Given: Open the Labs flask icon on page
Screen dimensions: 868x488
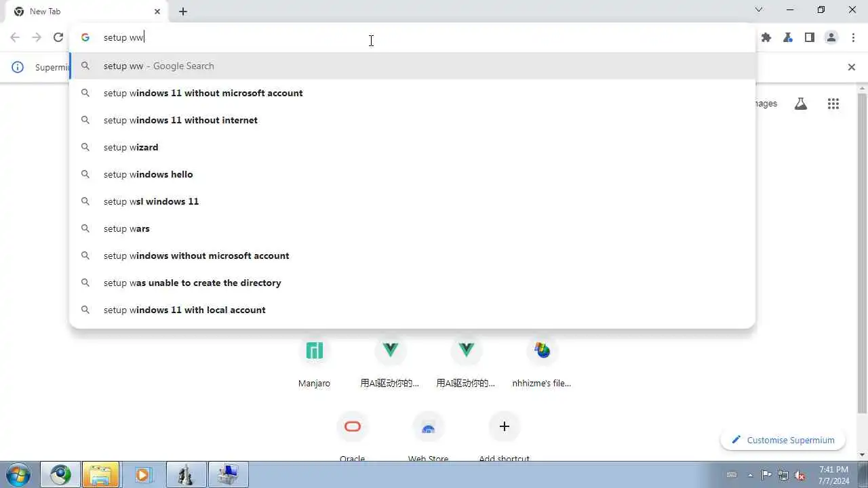Looking at the screenshot, I should pyautogui.click(x=801, y=104).
